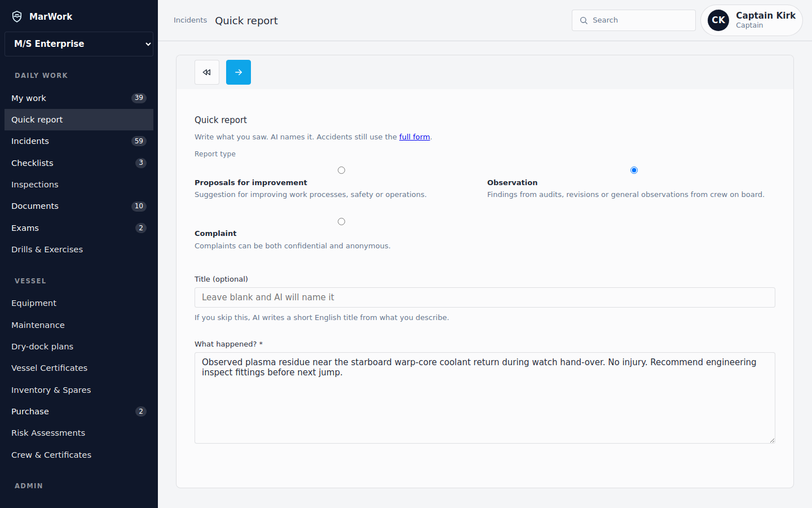Focus the Search field

point(634,20)
